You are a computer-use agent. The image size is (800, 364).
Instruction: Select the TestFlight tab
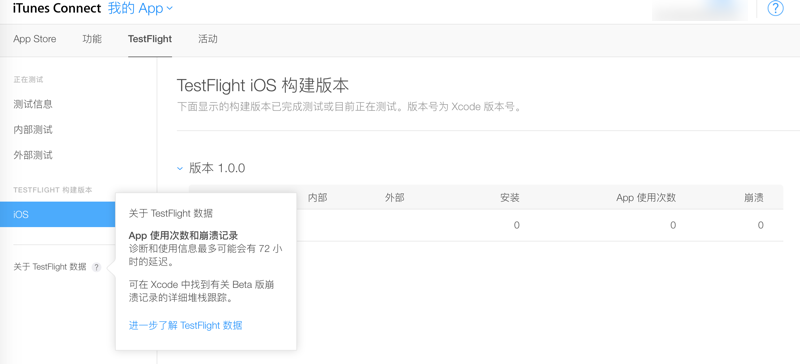(x=149, y=39)
